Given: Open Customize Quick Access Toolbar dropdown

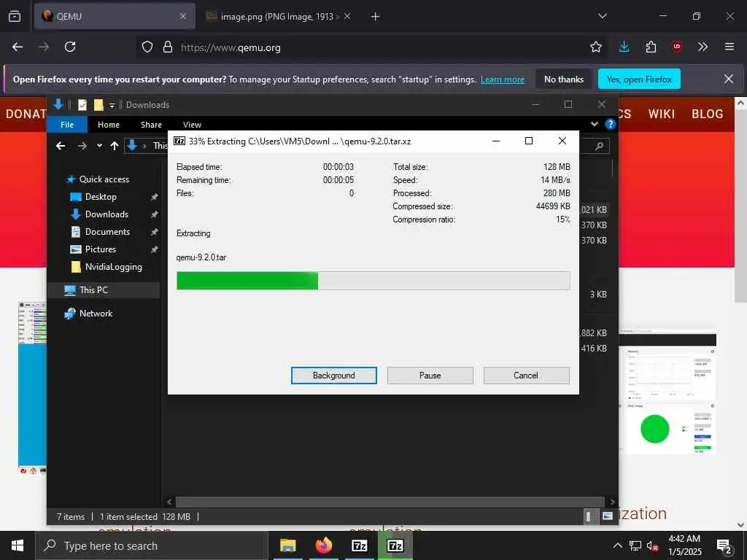Looking at the screenshot, I should 112,105.
